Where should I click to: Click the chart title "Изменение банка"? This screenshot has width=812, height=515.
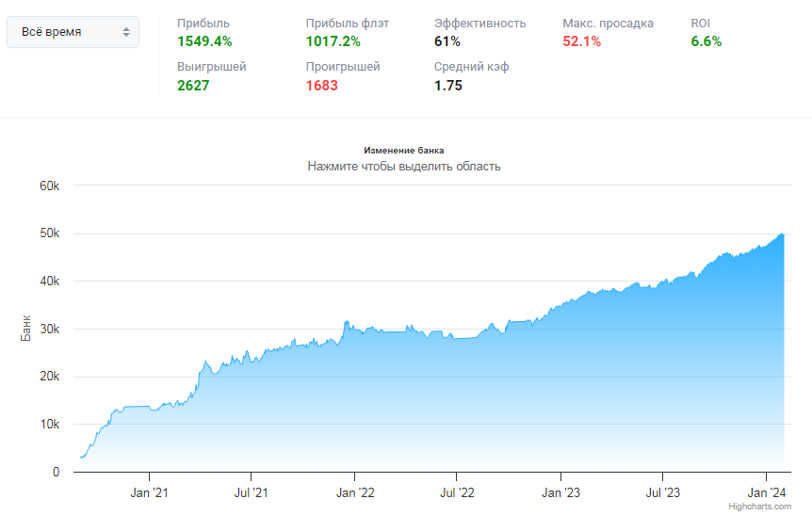click(403, 150)
